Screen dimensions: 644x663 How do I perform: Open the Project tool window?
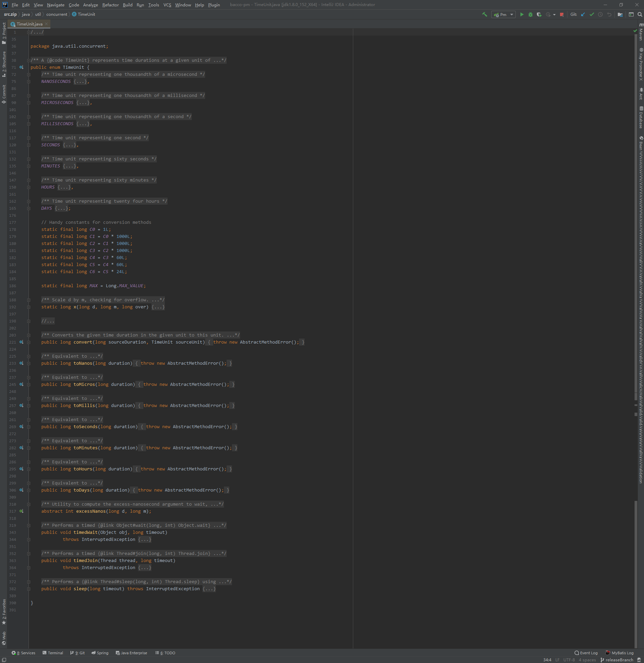tap(4, 33)
